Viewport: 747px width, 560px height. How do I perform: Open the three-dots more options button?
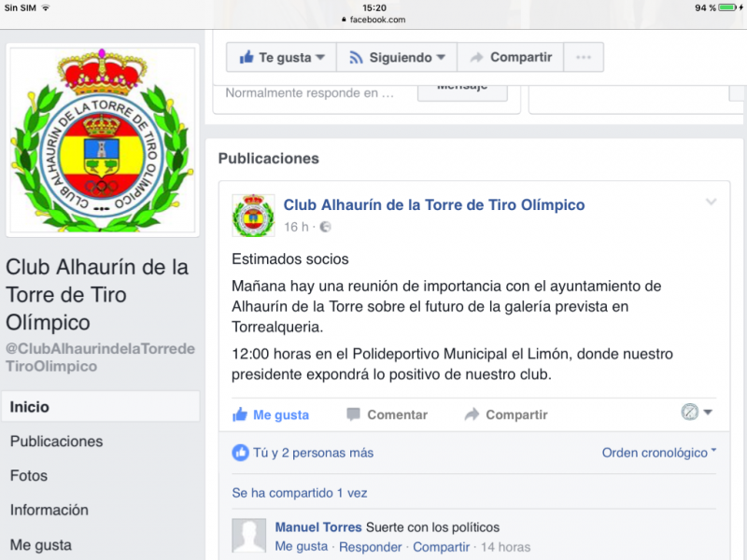coord(584,57)
